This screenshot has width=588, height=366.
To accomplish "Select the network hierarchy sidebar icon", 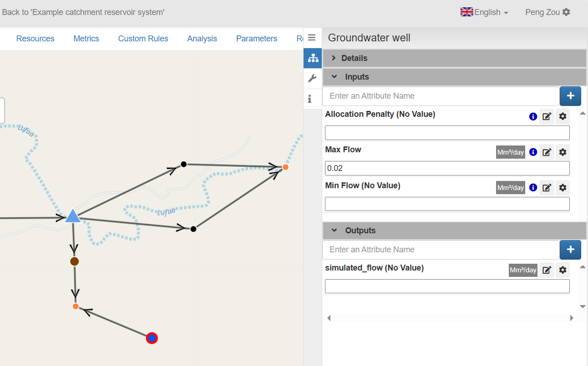I will [312, 58].
